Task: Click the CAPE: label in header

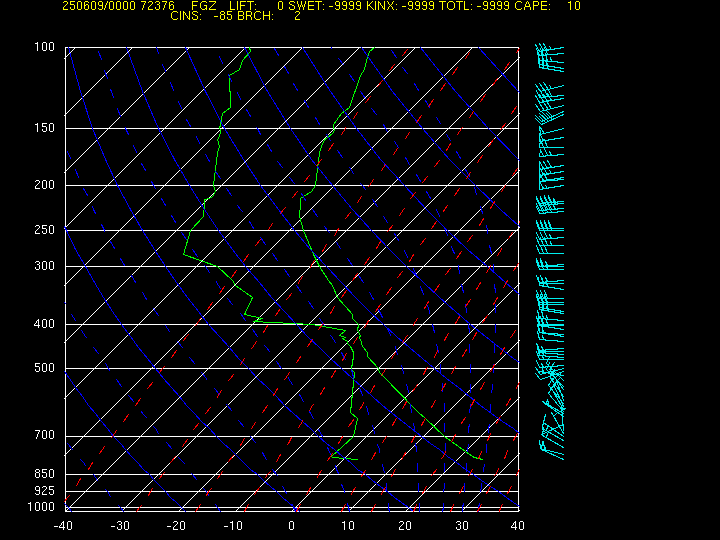Action: click(533, 6)
